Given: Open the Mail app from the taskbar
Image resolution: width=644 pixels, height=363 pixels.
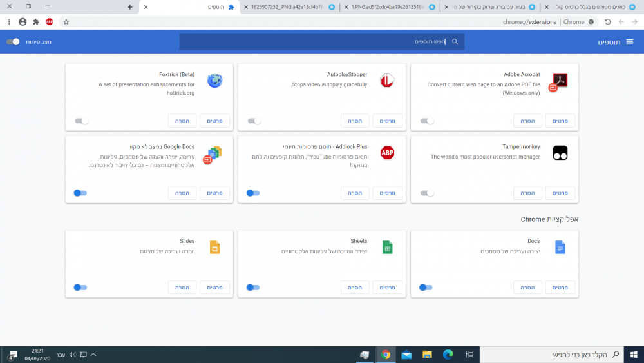Looking at the screenshot, I should coord(406,355).
